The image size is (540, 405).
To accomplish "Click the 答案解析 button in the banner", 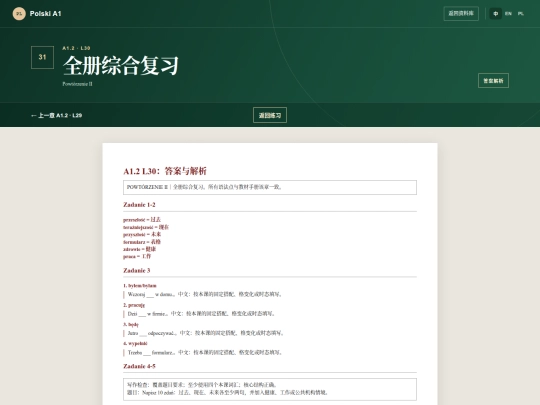I will click(x=493, y=81).
